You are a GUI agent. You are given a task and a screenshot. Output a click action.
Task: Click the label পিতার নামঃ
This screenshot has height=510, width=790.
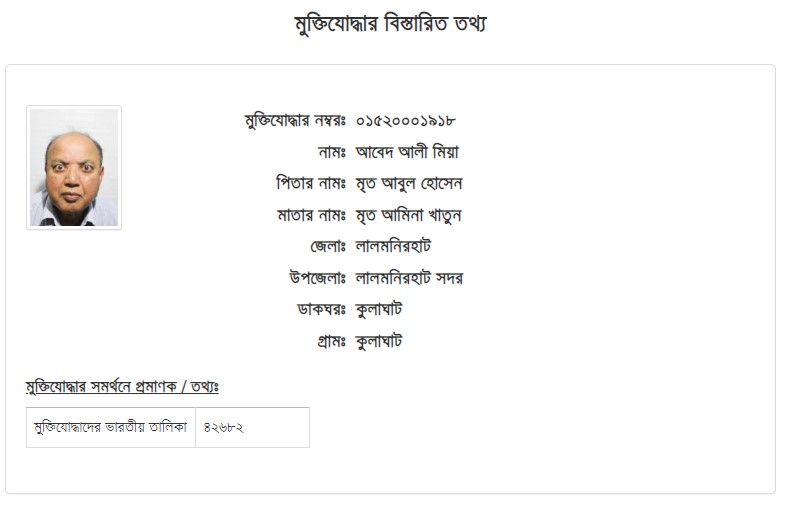(x=311, y=183)
